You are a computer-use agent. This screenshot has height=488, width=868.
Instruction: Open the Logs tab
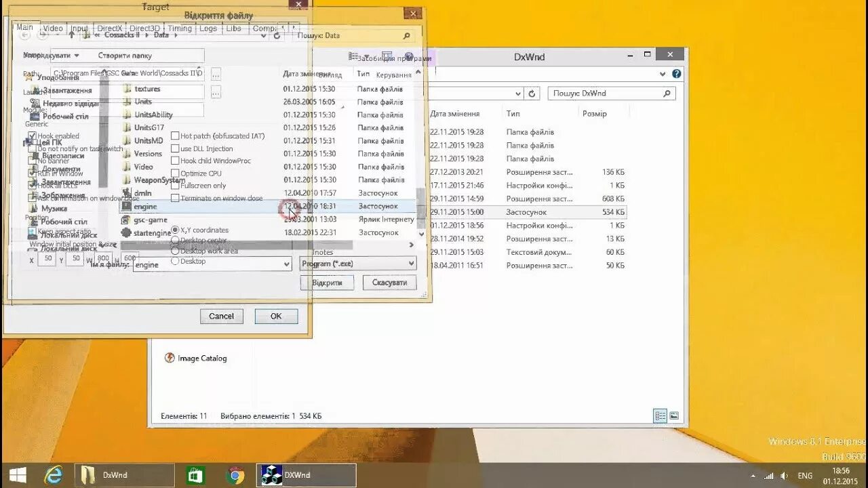pos(208,28)
